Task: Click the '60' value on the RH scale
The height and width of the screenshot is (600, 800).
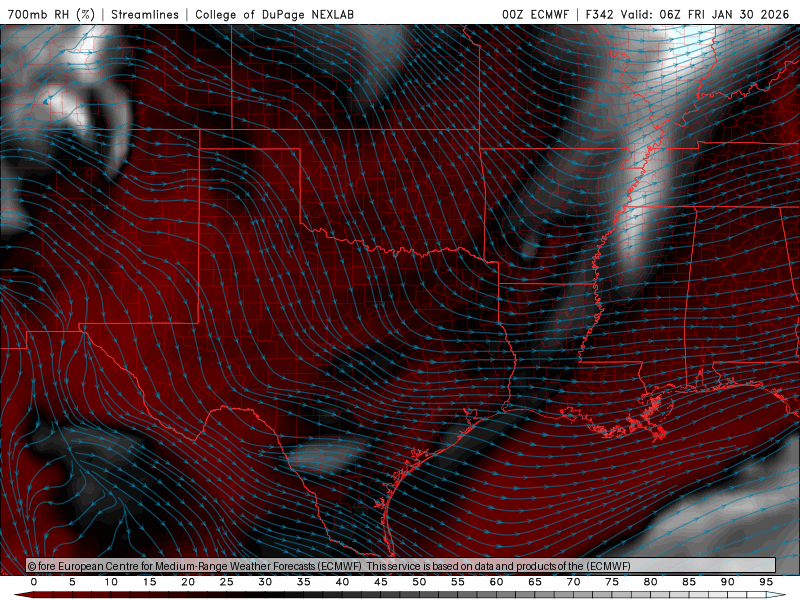Action: click(496, 582)
